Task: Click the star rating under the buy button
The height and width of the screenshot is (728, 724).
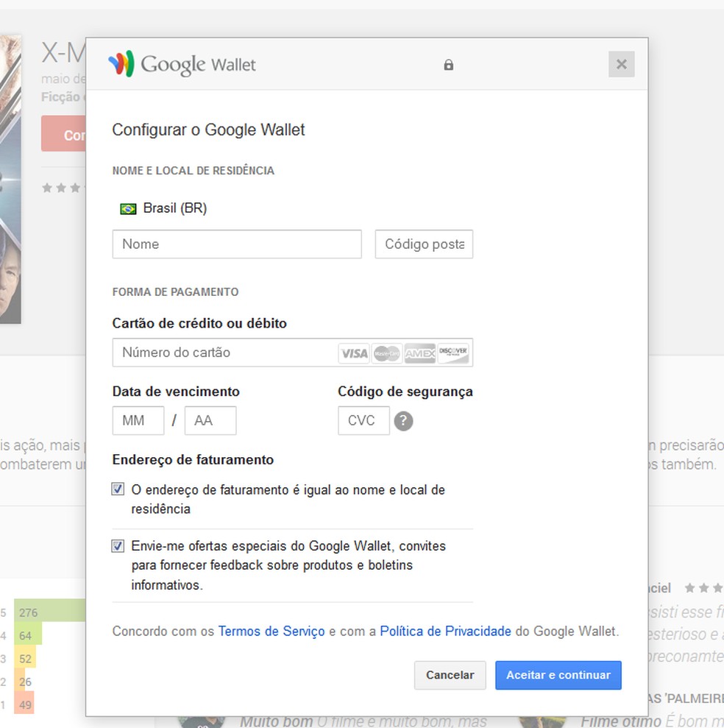Action: coord(63,188)
